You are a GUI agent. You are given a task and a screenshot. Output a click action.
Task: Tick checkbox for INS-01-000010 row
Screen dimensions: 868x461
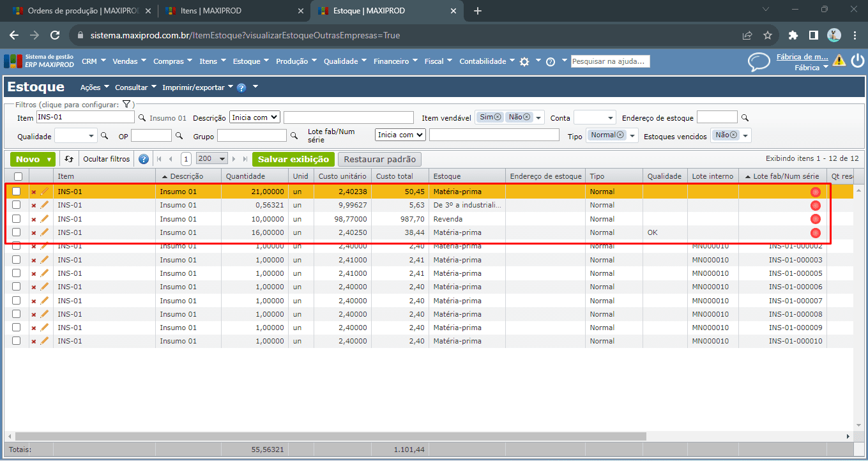[x=17, y=341]
